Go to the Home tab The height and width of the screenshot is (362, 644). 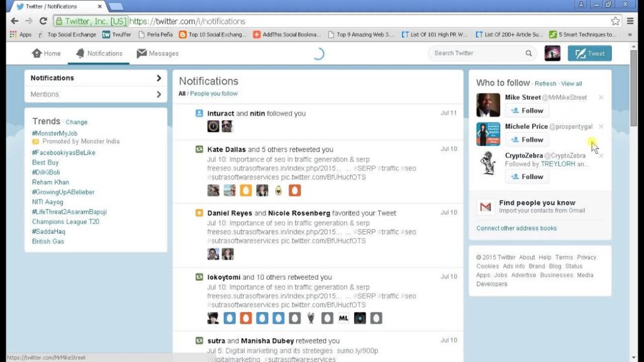[47, 53]
